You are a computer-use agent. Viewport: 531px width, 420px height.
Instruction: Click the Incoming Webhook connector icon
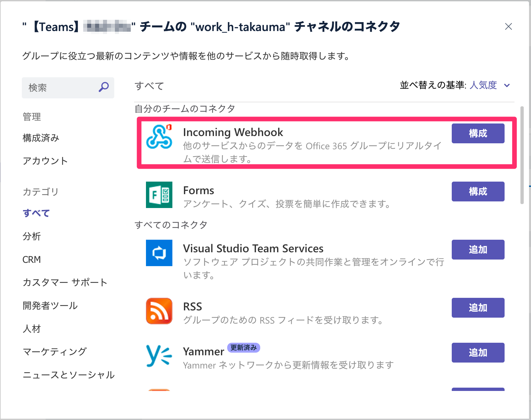click(159, 136)
